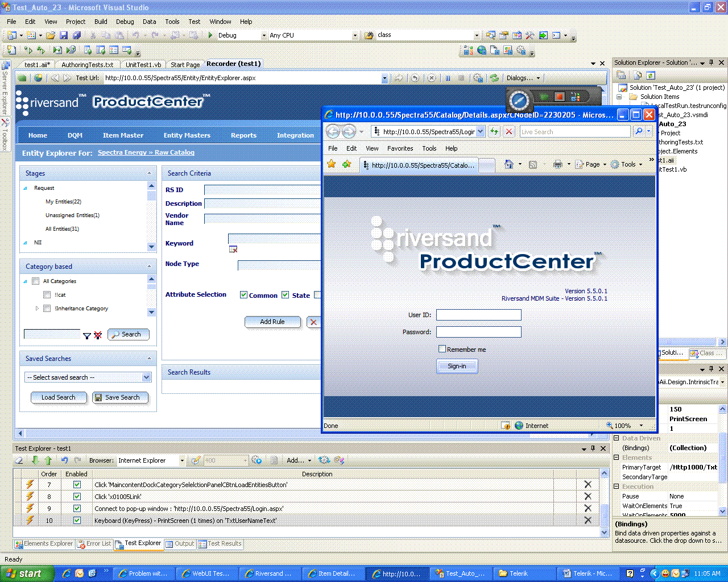
Task: Open the Build menu
Action: [101, 22]
